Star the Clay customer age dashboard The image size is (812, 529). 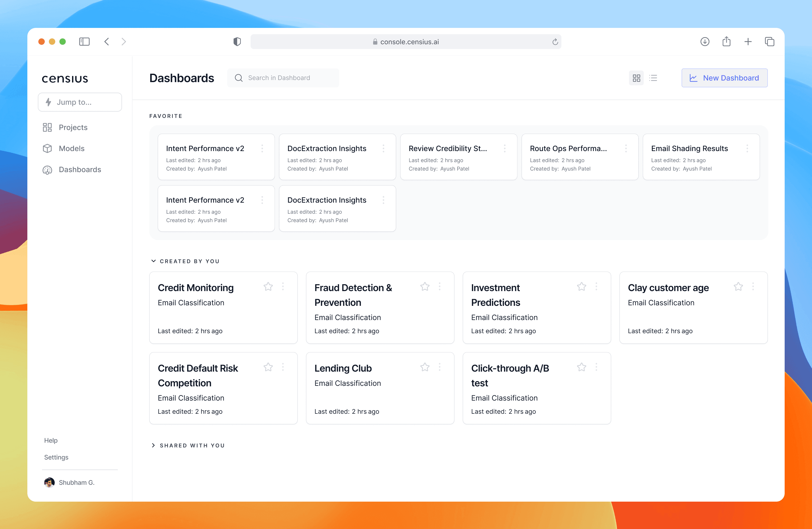coord(738,287)
